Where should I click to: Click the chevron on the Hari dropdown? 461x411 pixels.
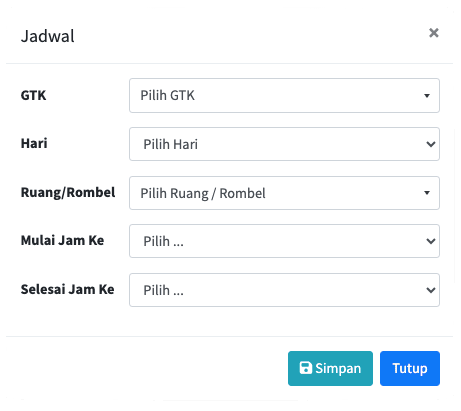[x=431, y=144]
